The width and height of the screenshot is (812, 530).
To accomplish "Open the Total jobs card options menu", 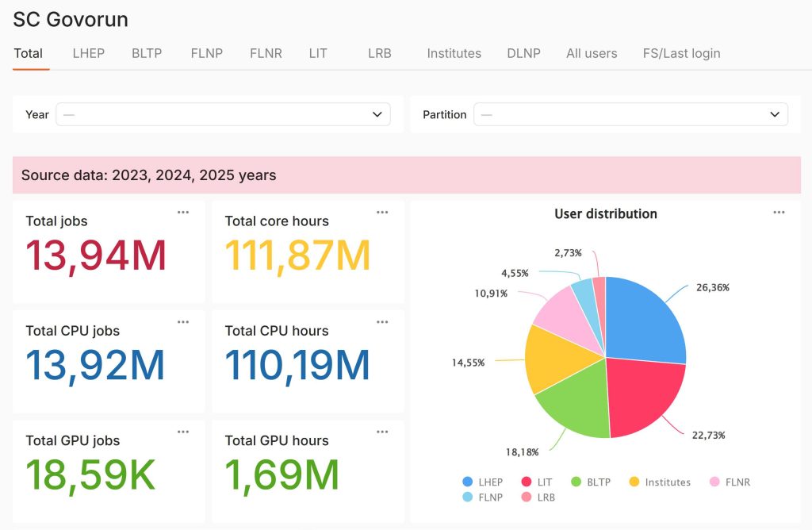I will pyautogui.click(x=183, y=213).
